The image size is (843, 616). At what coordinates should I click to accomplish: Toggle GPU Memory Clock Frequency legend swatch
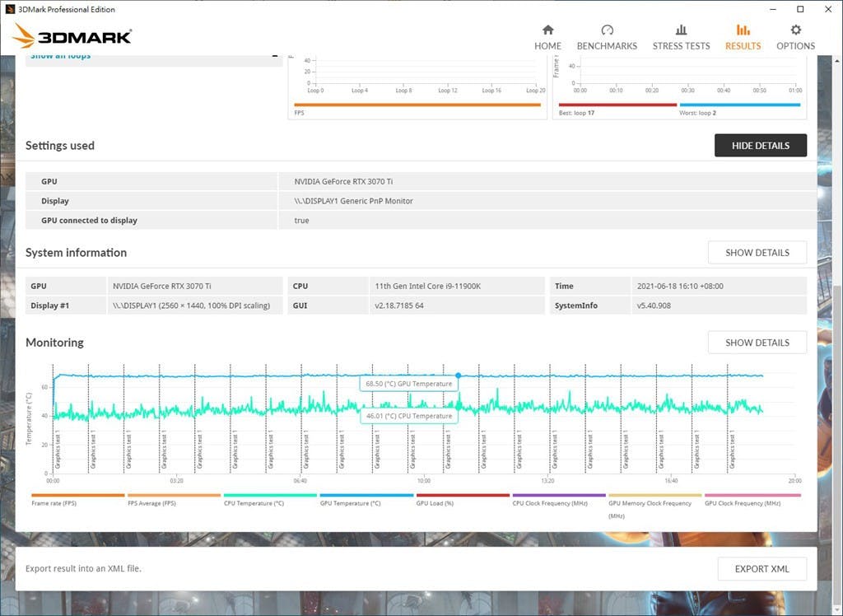coord(655,495)
